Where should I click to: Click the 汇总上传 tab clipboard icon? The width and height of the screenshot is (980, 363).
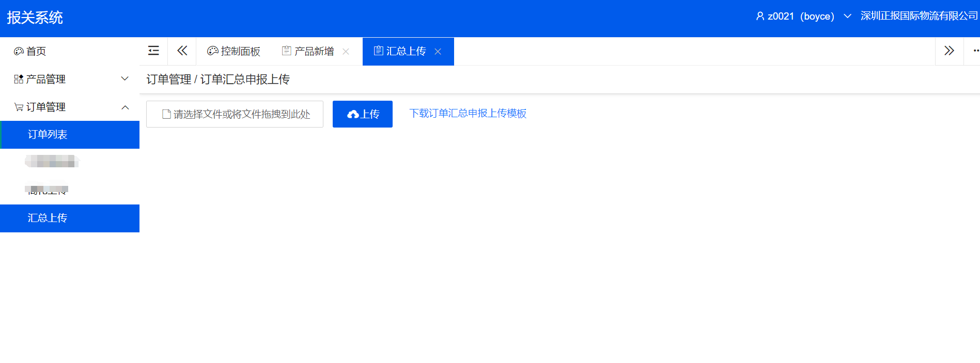[379, 51]
